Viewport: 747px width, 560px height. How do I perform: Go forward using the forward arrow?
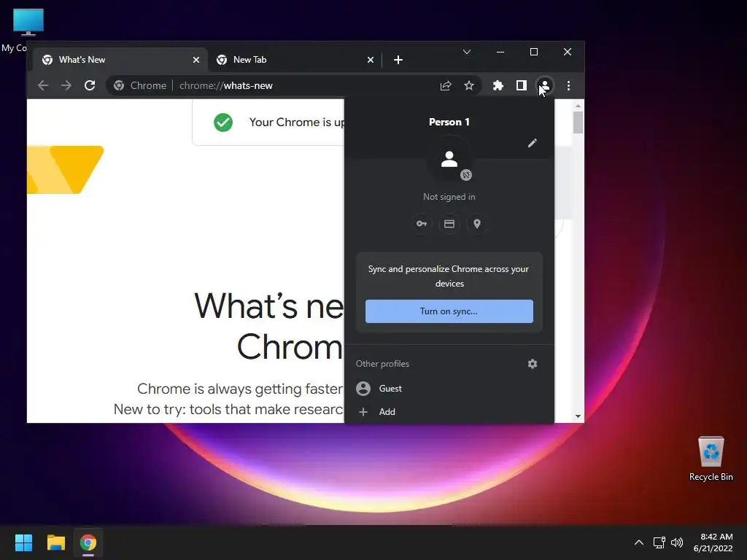click(x=66, y=86)
